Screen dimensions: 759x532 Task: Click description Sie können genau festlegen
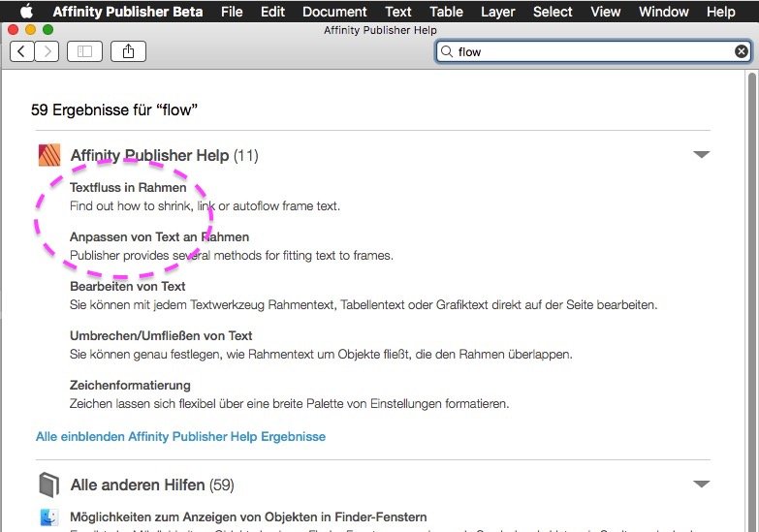point(321,354)
